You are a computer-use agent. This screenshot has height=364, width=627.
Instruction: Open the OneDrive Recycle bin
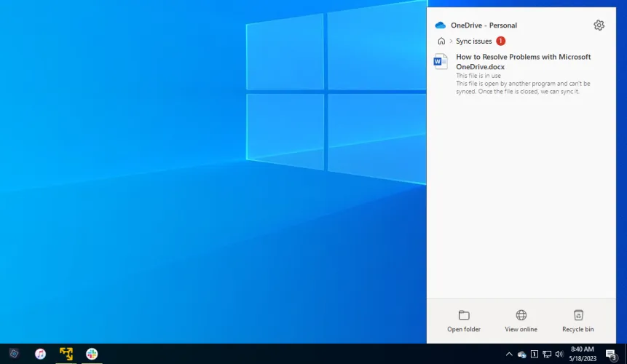(578, 321)
